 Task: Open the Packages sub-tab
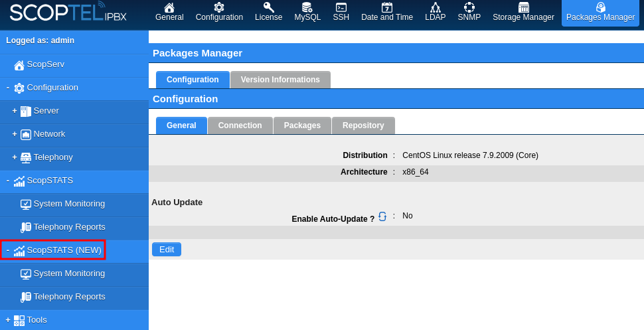click(302, 125)
